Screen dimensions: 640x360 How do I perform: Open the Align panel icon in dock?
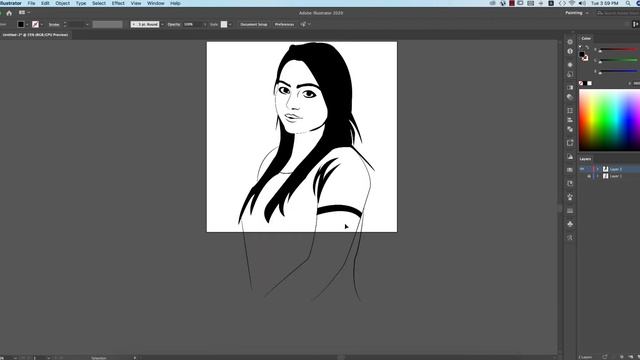click(570, 120)
